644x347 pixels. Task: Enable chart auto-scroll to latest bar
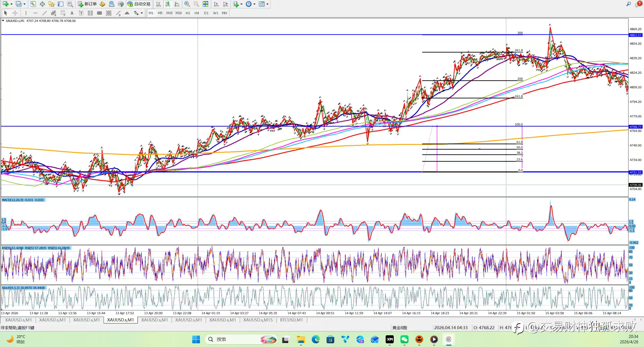coord(216,4)
